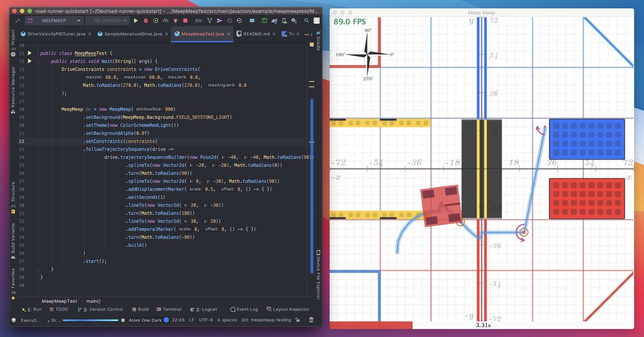
Task: Click the Meep Meep red timeline progress bar
Action: click(x=371, y=325)
